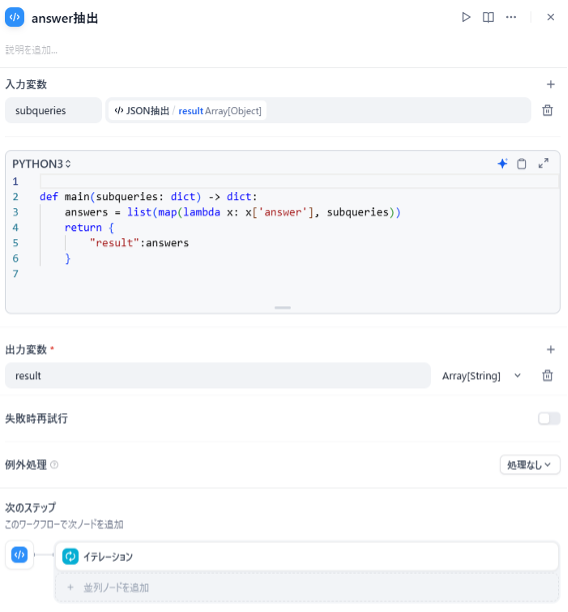Delete the subqueries input variable
The image size is (568, 612).
(547, 110)
